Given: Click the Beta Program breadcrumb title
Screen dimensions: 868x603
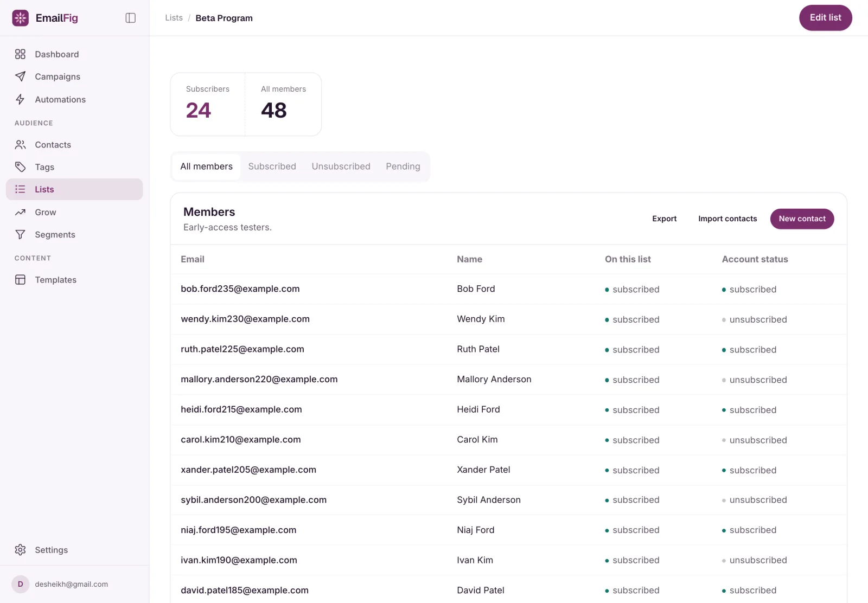Looking at the screenshot, I should 224,18.
